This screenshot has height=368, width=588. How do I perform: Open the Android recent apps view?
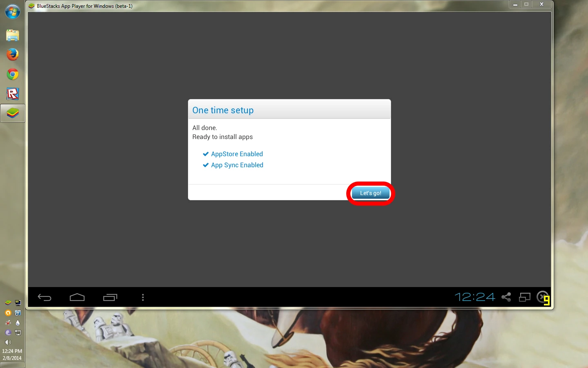click(x=110, y=297)
